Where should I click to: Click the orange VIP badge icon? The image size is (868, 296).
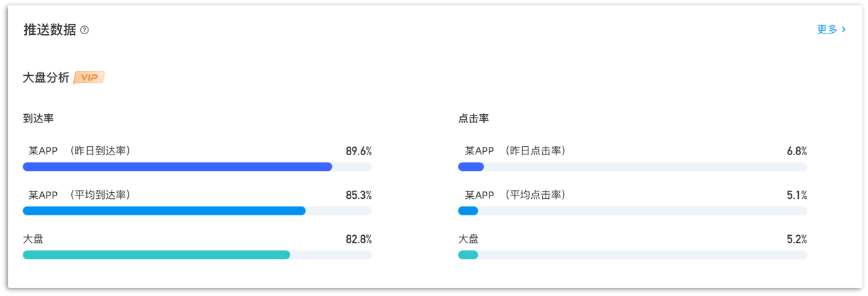tap(89, 77)
